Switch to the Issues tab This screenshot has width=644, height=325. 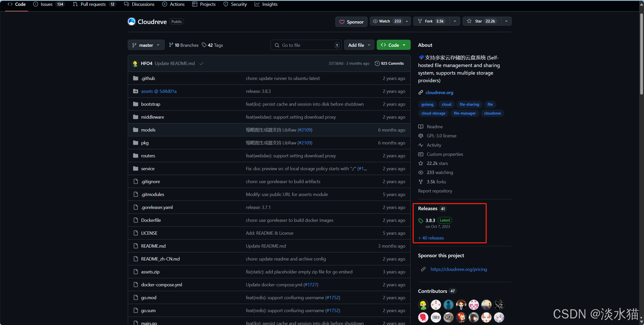[46, 4]
